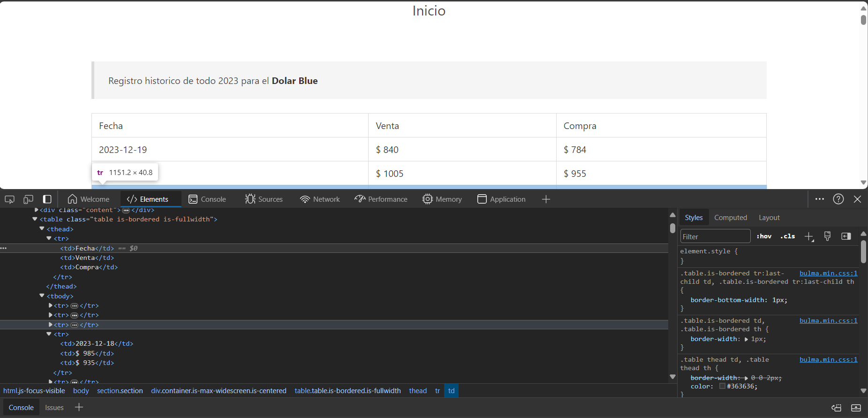Open the Memory tab
Image resolution: width=868 pixels, height=418 pixels.
[x=442, y=199]
